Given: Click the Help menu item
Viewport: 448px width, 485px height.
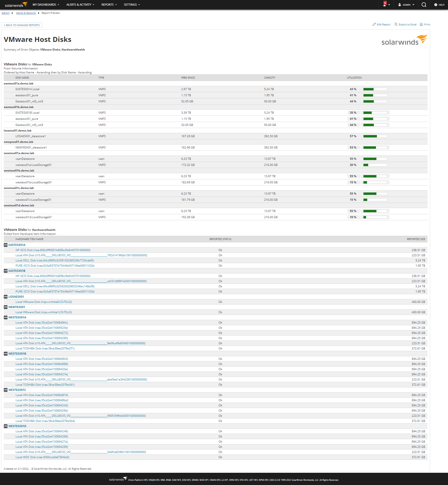Looking at the screenshot, I should point(439,5).
